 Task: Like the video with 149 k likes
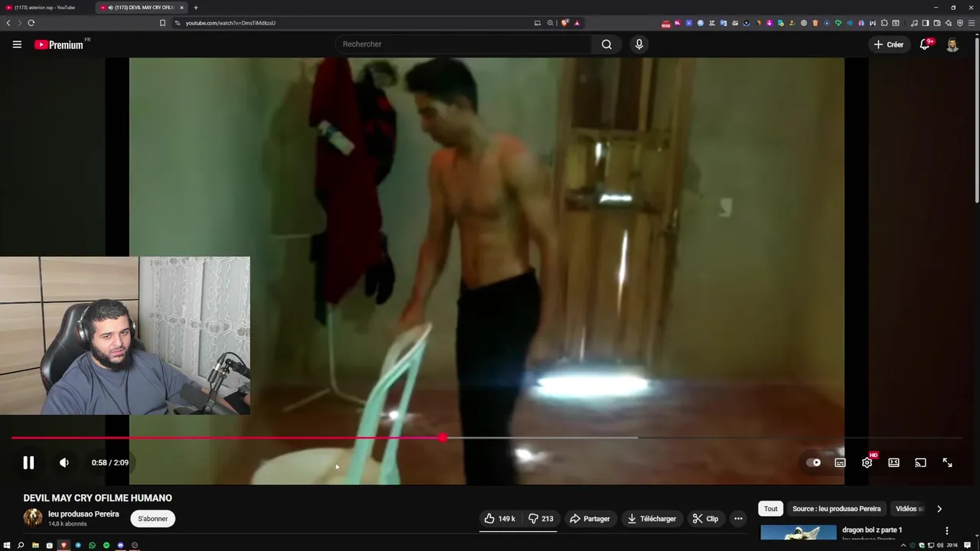(499, 519)
